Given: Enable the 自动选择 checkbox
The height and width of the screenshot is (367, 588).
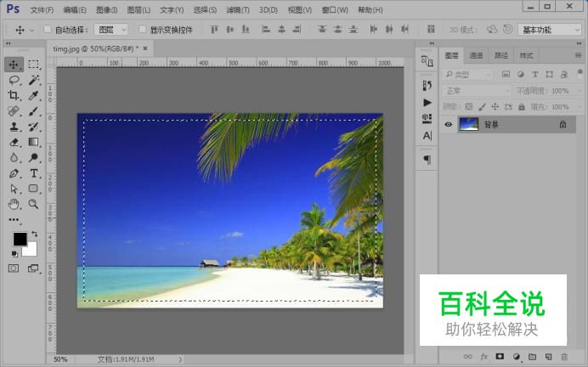Looking at the screenshot, I should [48, 30].
